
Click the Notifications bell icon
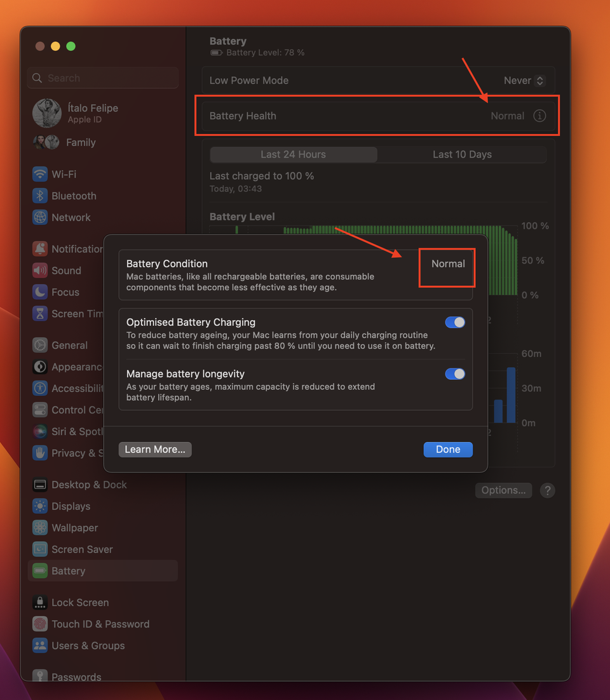(40, 248)
